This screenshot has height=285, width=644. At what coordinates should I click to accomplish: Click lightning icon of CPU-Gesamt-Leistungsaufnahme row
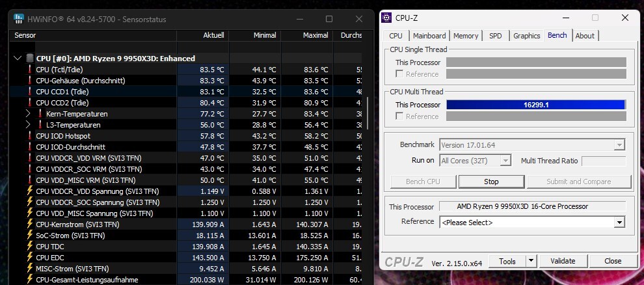[x=29, y=279]
